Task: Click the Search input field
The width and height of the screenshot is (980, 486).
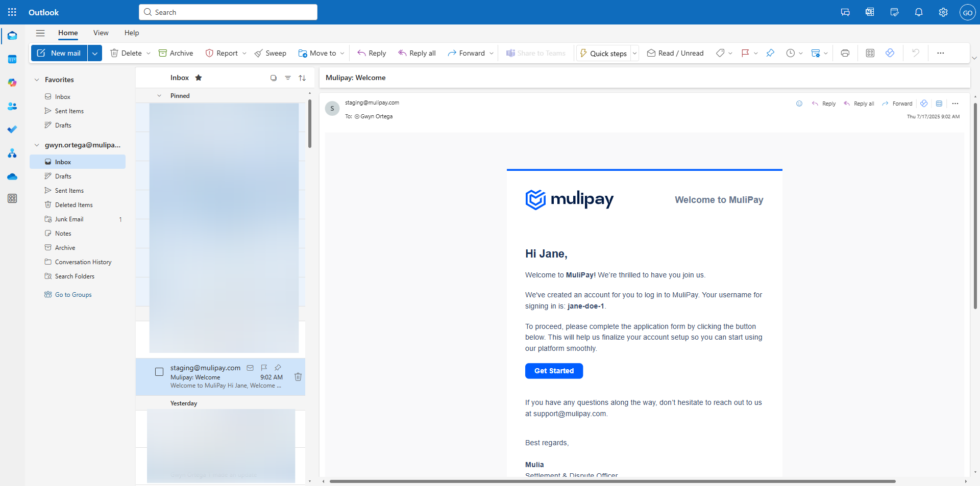Action: 228,12
